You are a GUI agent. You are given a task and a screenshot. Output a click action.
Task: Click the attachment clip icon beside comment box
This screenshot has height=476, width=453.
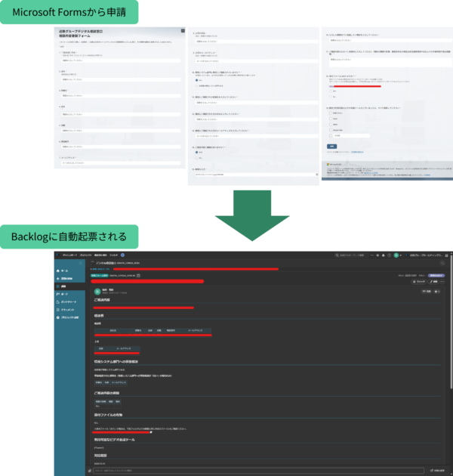click(x=90, y=471)
